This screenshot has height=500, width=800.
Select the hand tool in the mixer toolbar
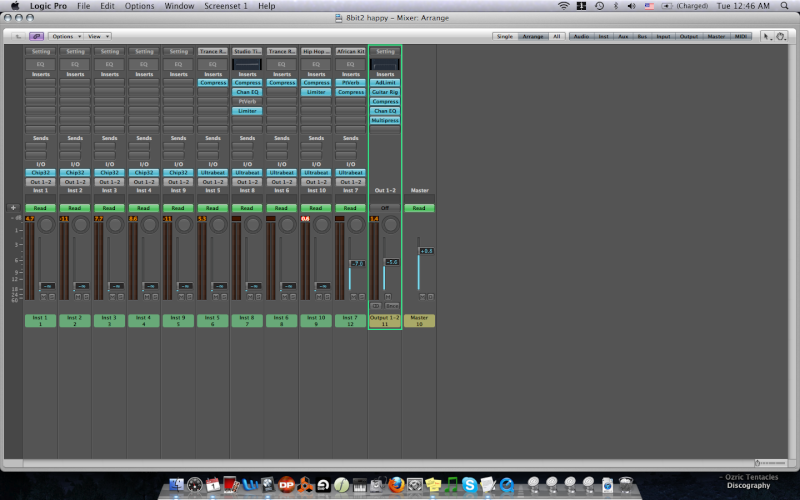[x=780, y=36]
